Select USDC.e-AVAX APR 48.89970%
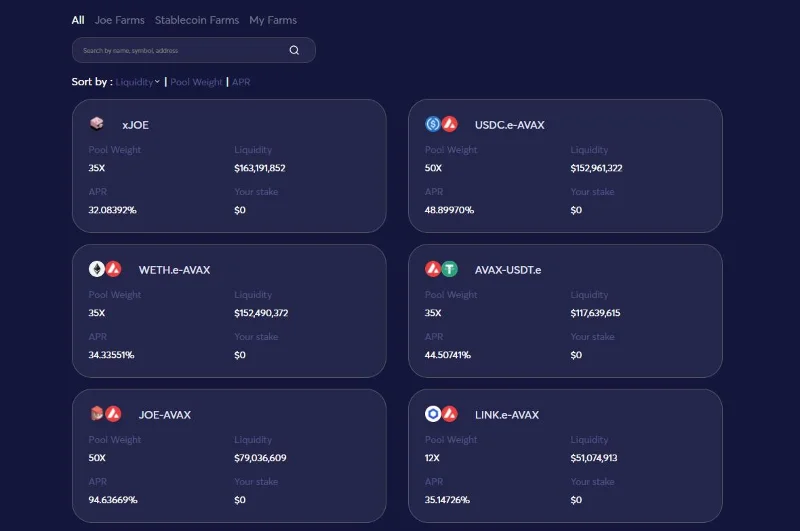This screenshot has height=531, width=800. click(x=449, y=210)
